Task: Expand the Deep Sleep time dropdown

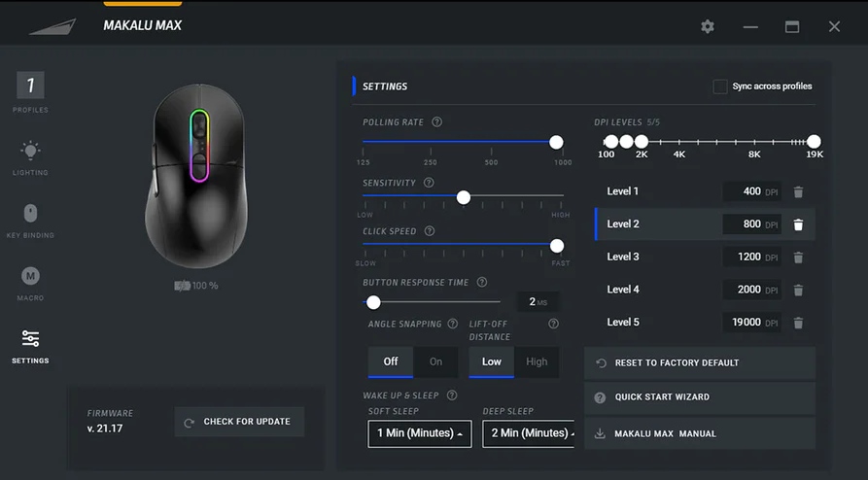Action: [x=531, y=433]
